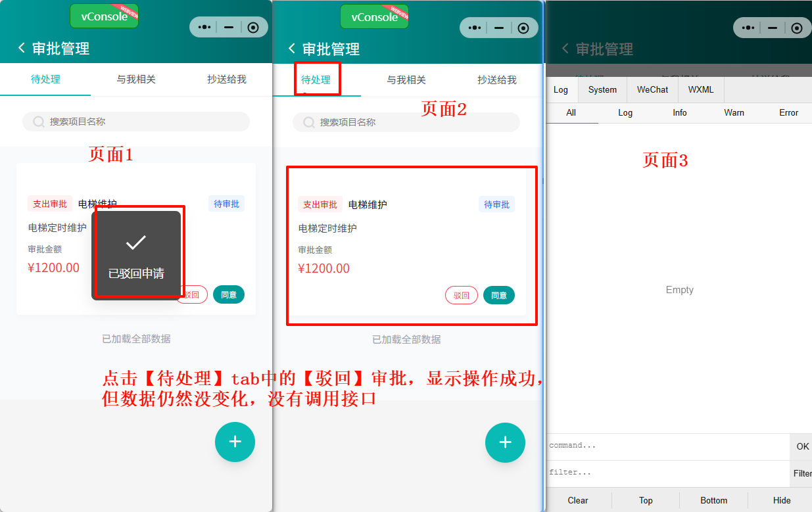Screen dimensions: 812x512
Task: Tap the green "+" floating add button on page 1
Action: 235,442
